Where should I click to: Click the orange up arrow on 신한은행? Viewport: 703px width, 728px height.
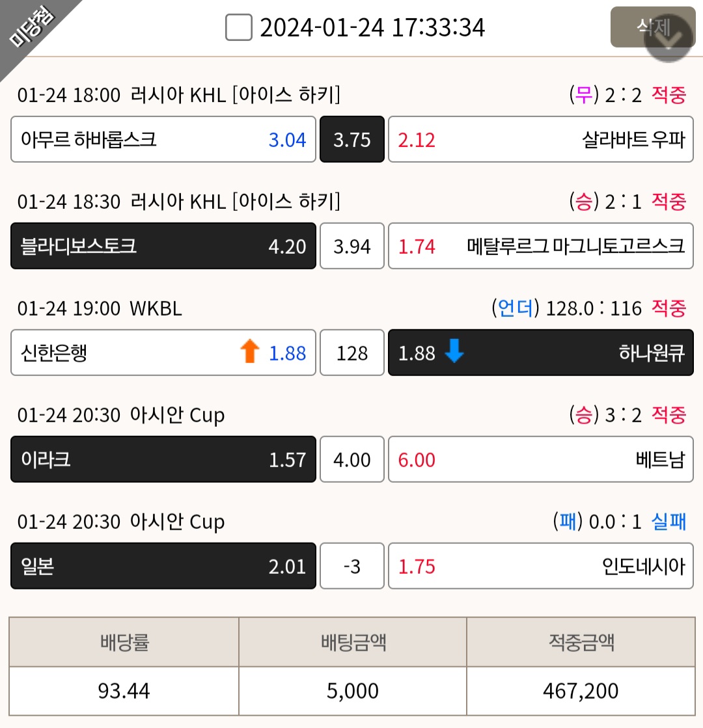pos(250,351)
